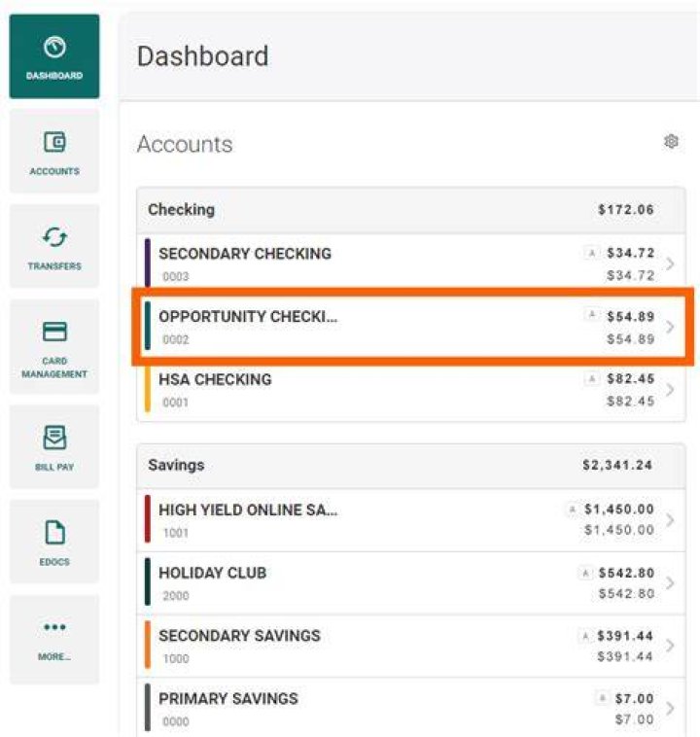700x737 pixels.
Task: Click the Secondary Savings balance indicator icon
Action: point(585,636)
